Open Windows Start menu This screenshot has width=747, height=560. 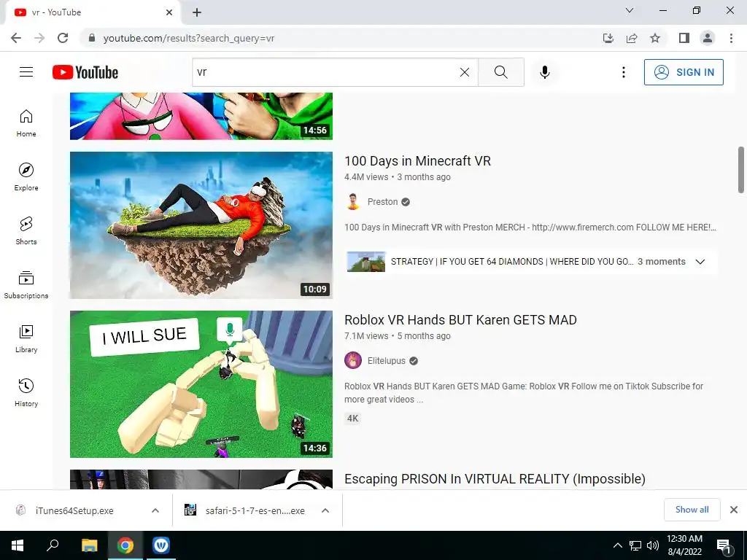pos(18,545)
